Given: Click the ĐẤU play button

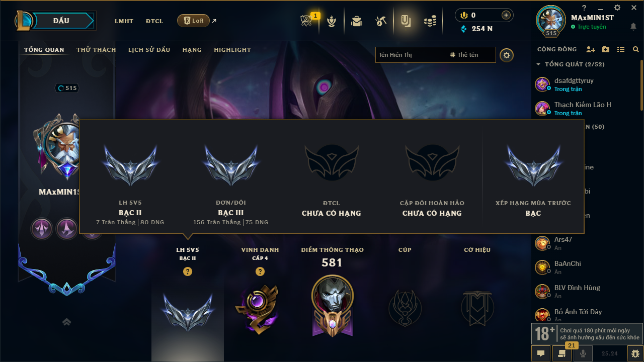Looking at the screenshot, I should [60, 21].
